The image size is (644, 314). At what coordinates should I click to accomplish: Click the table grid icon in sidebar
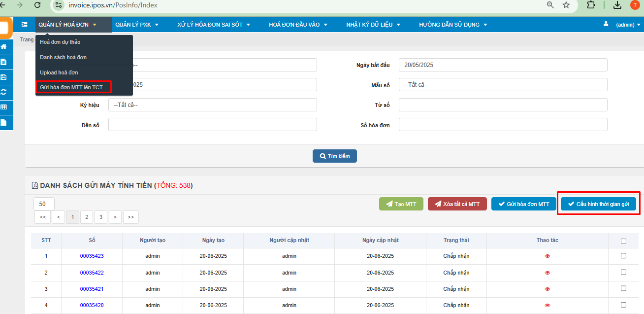click(4, 107)
